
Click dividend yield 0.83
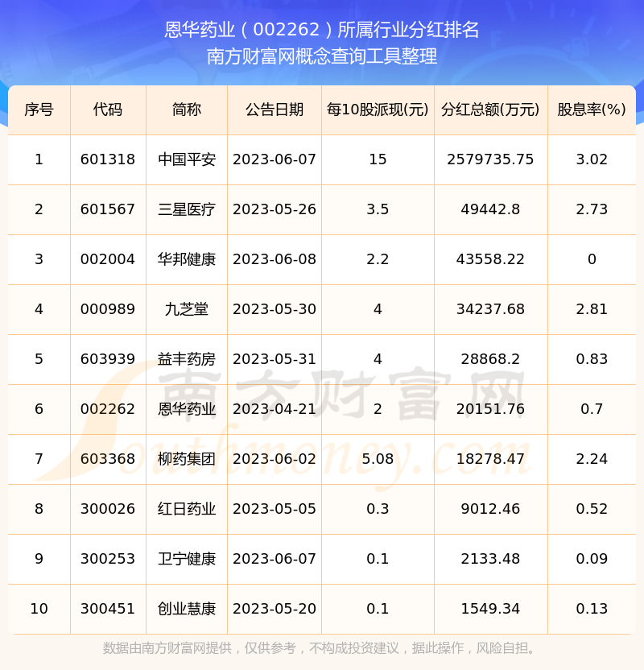(x=592, y=359)
